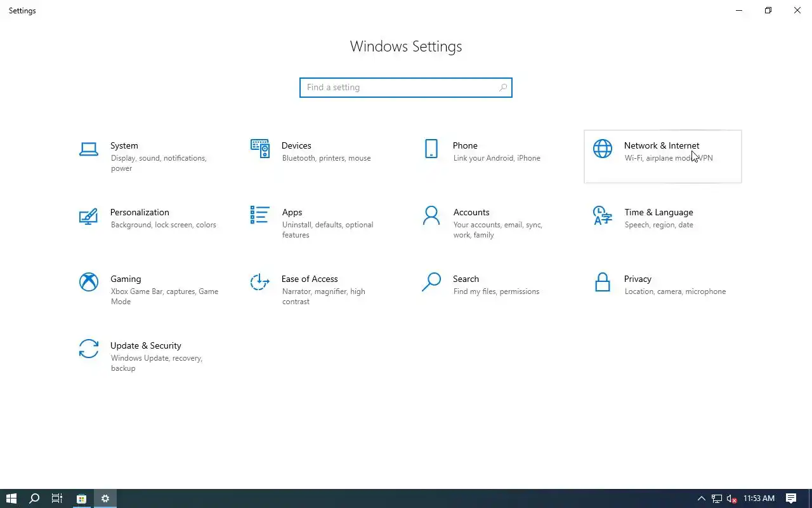Open Update & Security arrows icon
This screenshot has height=508, width=812.
pos(89,349)
